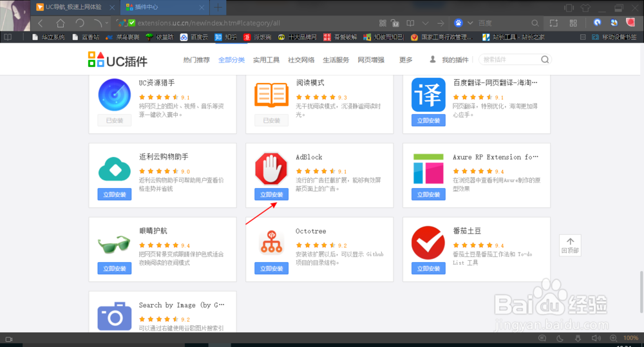Switch to the UC导航 tab

coord(75,7)
